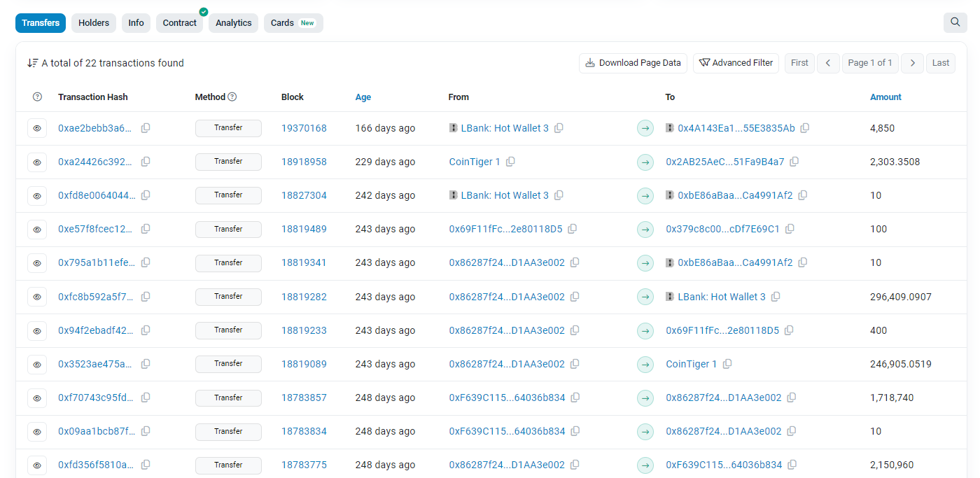Image resolution: width=980 pixels, height=478 pixels.
Task: Copy hash 0xa24426c392 using copy icon
Action: (146, 162)
